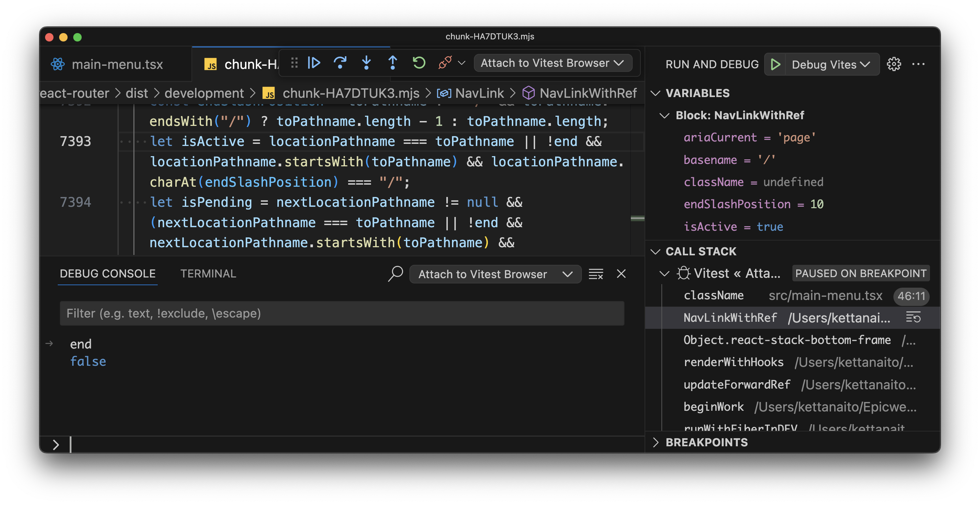
Task: Switch to TERMINAL panel tab
Action: point(208,274)
